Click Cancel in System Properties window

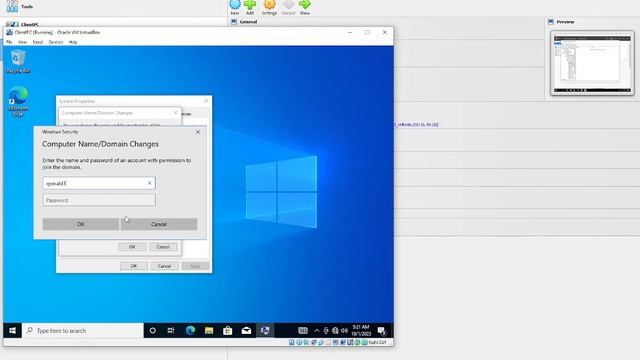click(164, 266)
